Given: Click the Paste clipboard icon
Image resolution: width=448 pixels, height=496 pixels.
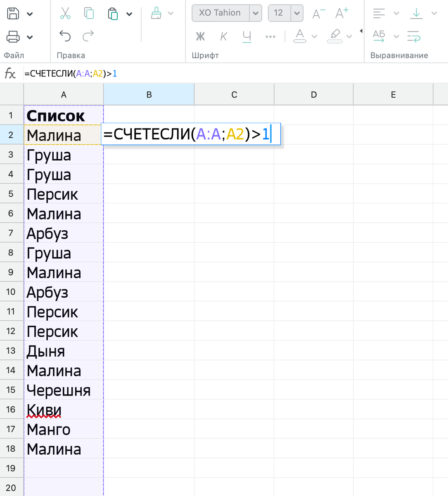Looking at the screenshot, I should click(x=113, y=14).
